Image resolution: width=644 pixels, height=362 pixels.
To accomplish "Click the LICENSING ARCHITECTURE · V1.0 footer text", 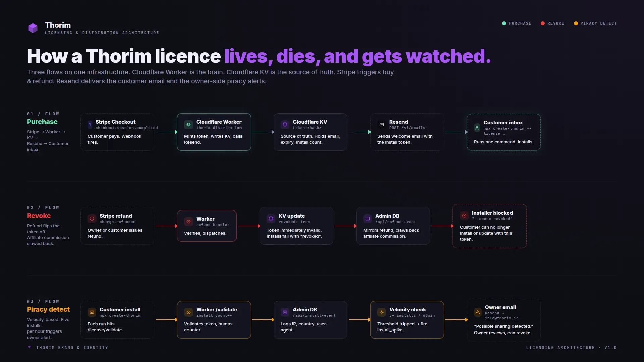I will [571, 348].
